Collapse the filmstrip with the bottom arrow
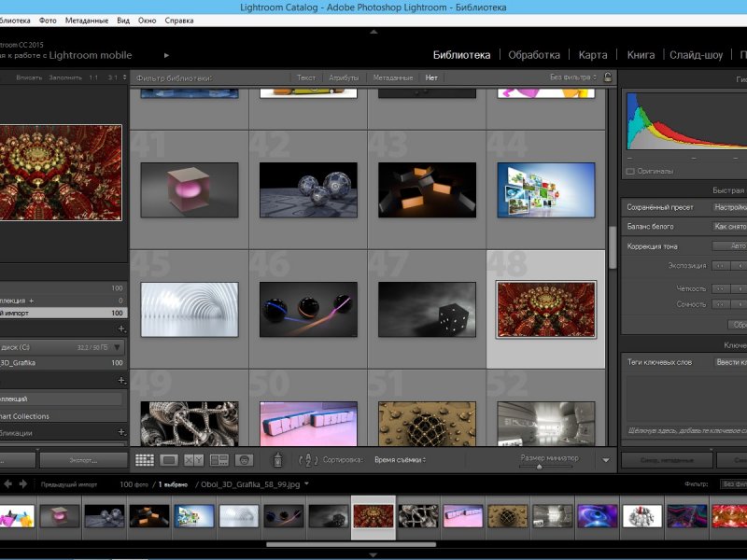Viewport: 747px width, 560px height. [x=373, y=554]
